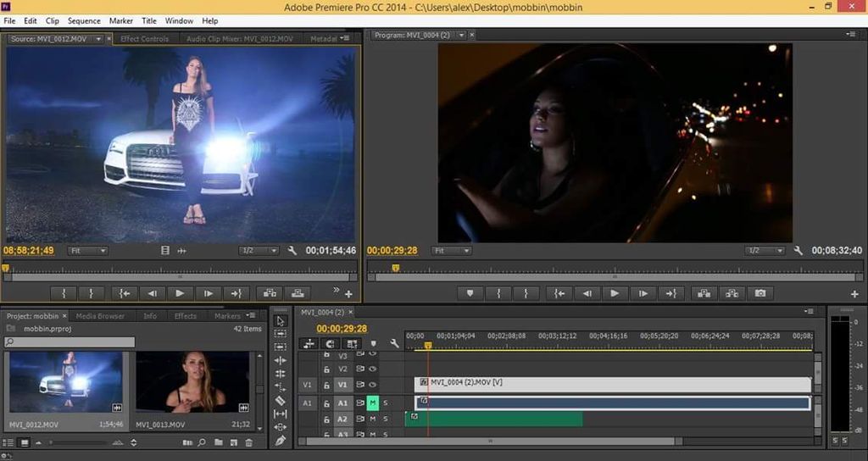Click Project panel thumbnail zoom slider
Viewport: 868px width, 461px height.
pos(77,442)
